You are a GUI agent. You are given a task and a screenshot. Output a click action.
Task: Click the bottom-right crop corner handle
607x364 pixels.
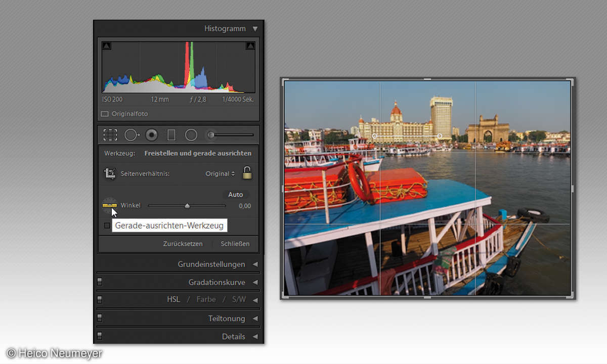[x=572, y=295]
